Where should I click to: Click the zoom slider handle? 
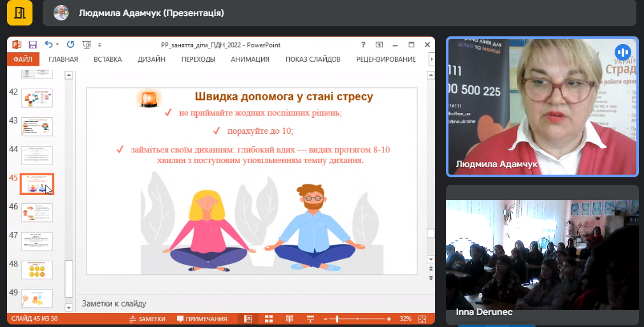click(337, 319)
